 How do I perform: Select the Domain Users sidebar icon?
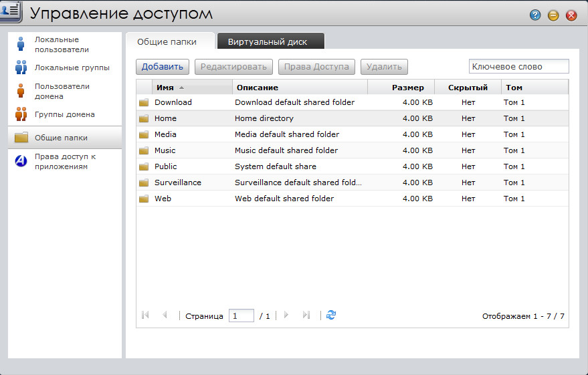click(x=21, y=91)
